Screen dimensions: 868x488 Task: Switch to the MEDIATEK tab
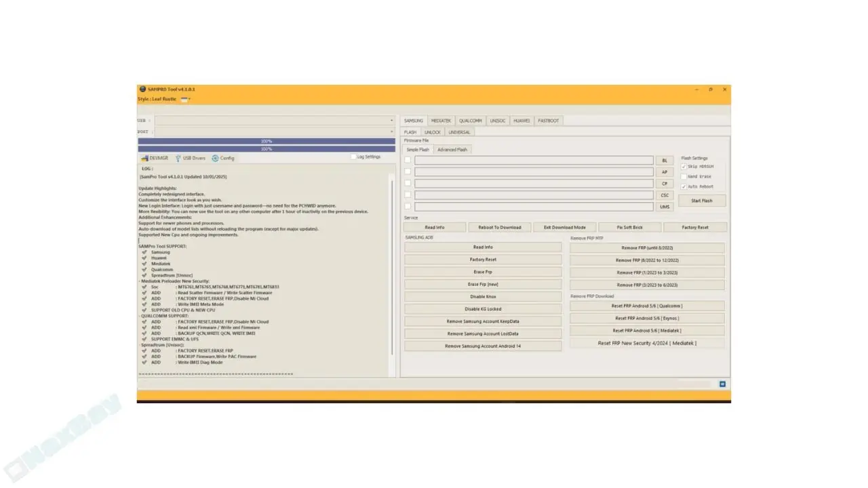(441, 120)
